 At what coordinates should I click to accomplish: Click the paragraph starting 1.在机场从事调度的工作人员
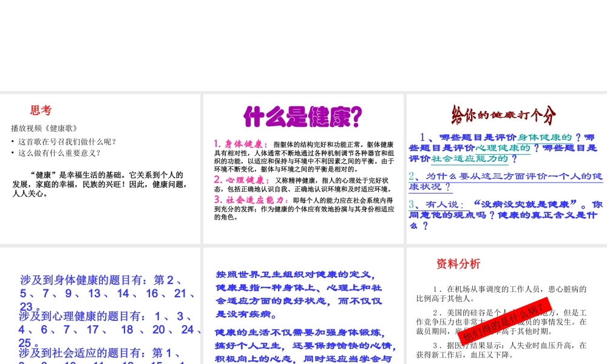pos(501,294)
